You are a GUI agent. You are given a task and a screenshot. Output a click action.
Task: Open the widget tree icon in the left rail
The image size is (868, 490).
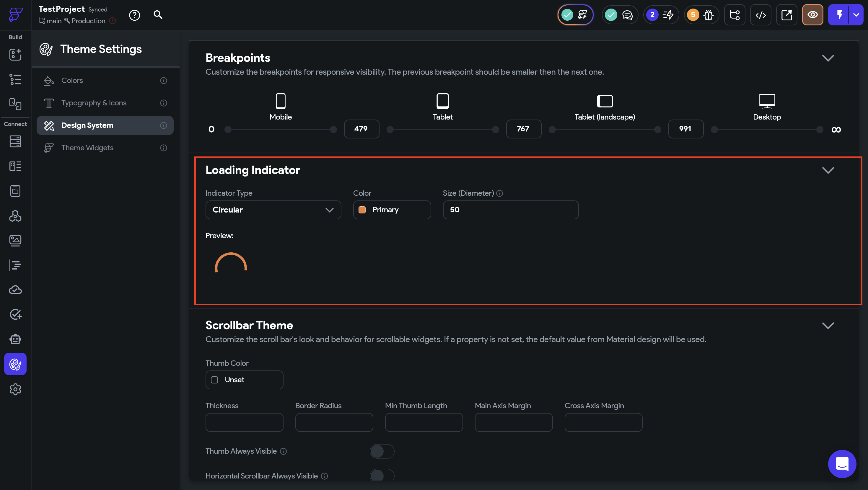[x=15, y=79]
